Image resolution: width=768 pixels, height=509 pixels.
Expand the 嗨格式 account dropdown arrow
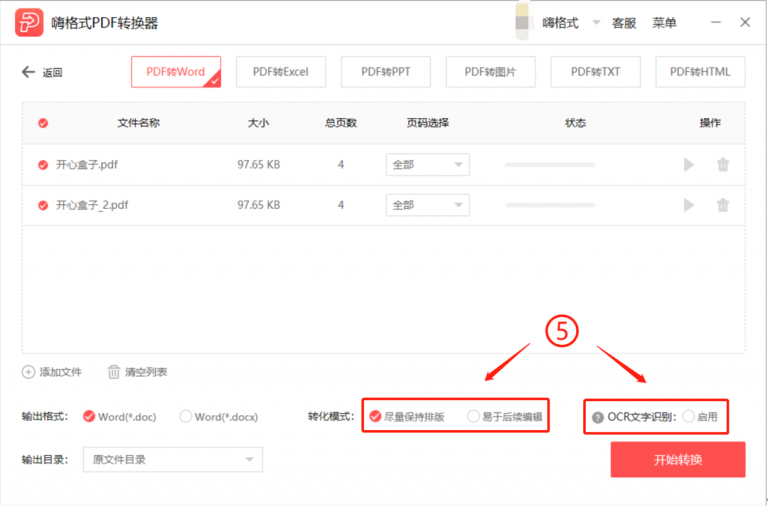tap(596, 22)
